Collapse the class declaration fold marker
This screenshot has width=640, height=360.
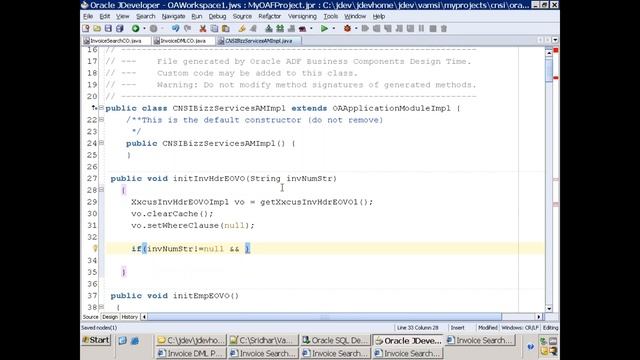pos(101,108)
